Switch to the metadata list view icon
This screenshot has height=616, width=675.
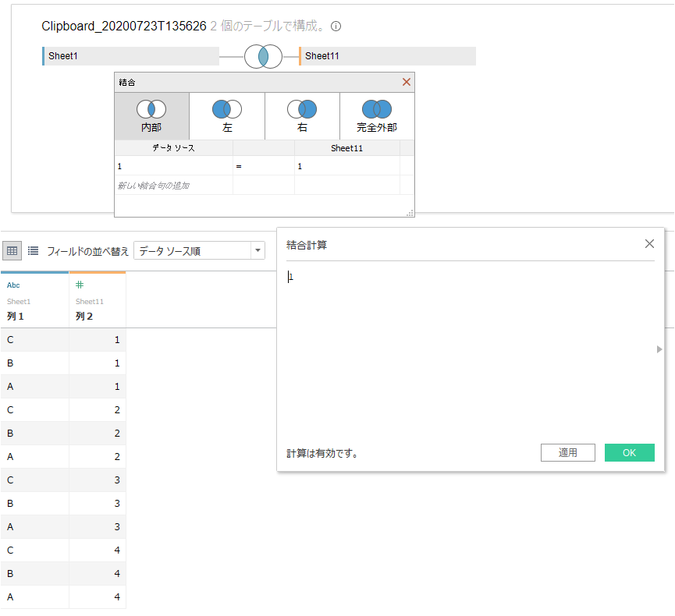[x=33, y=251]
